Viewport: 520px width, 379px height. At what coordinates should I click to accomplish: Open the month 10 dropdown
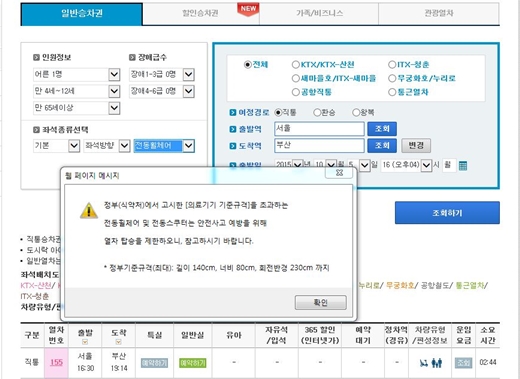click(x=325, y=165)
